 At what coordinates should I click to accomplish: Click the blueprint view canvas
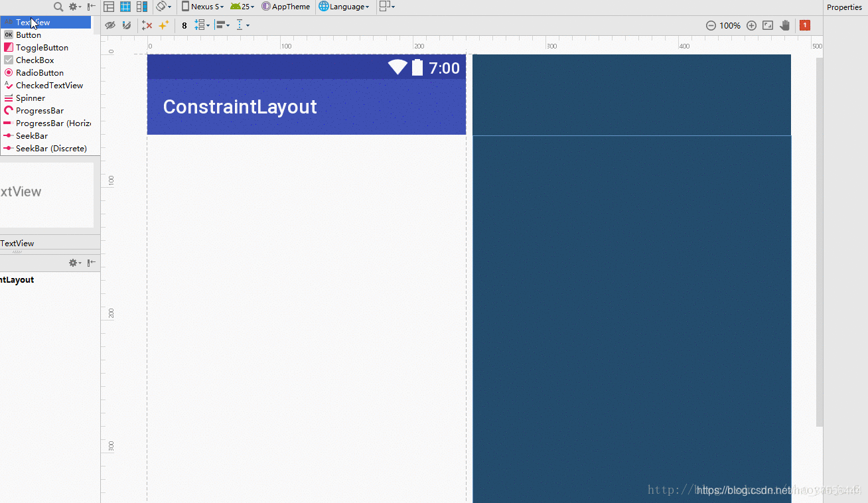coord(632,279)
